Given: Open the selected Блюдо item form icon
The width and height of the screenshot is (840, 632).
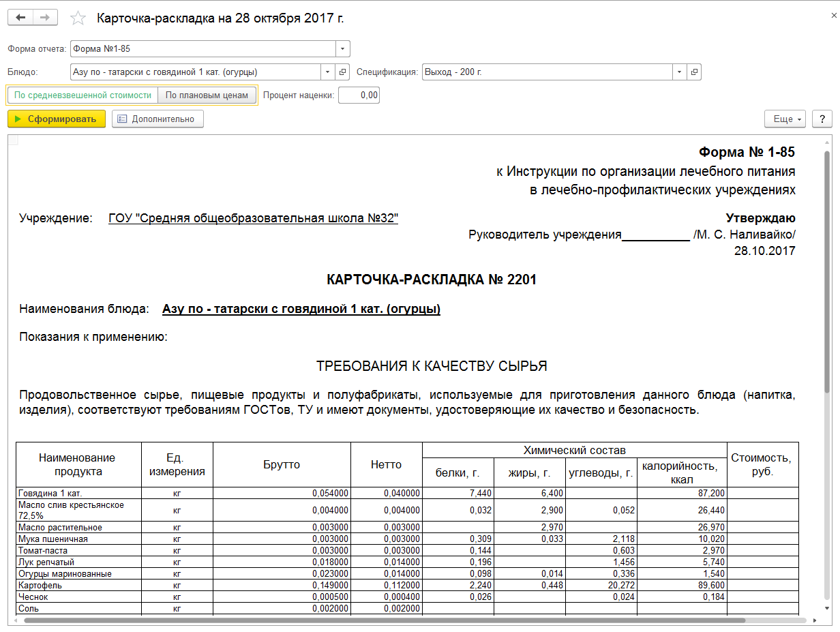Looking at the screenshot, I should pos(343,72).
